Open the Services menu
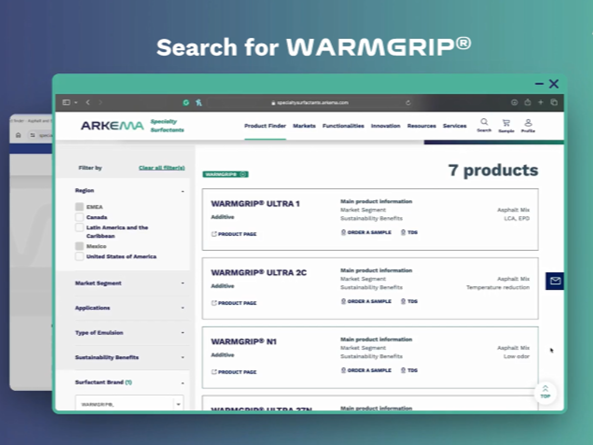Viewport: 593px width, 445px height. [x=455, y=126]
